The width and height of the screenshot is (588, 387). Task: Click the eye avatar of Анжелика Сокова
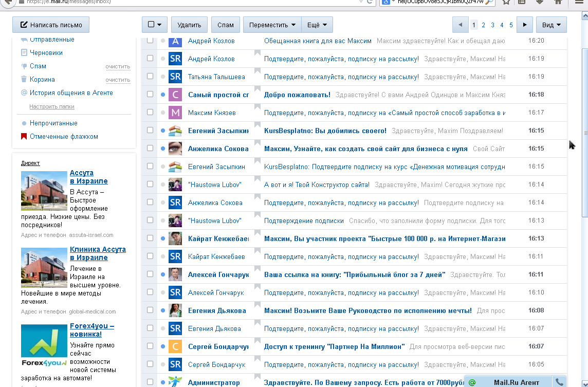click(x=175, y=149)
